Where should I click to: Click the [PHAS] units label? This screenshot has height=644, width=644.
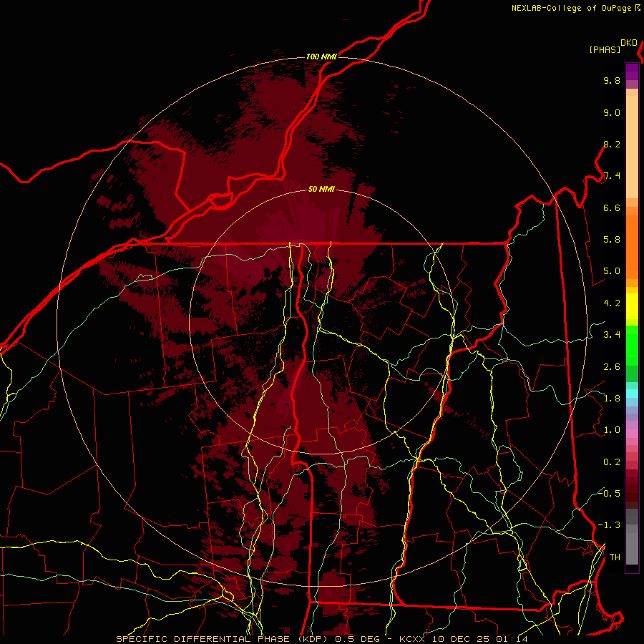click(x=605, y=50)
